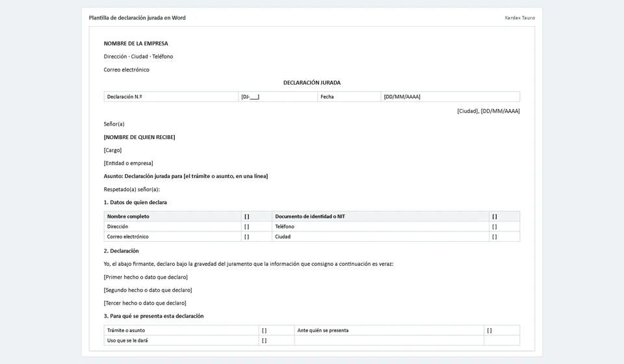
Task: Click the Correo electrónico row placeholder brackets
Action: 247,237
